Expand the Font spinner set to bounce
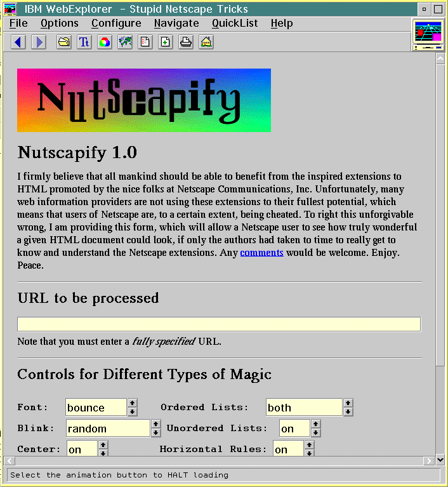This screenshot has width=448, height=487. coord(132,407)
